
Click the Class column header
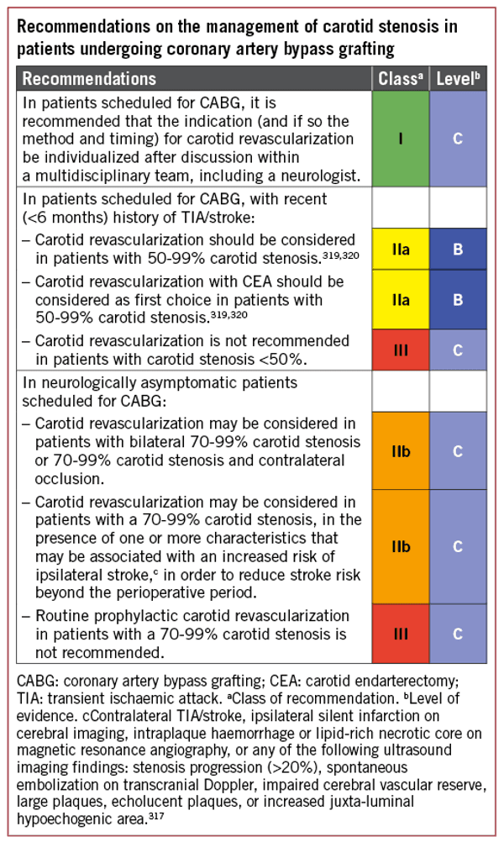[x=401, y=78]
